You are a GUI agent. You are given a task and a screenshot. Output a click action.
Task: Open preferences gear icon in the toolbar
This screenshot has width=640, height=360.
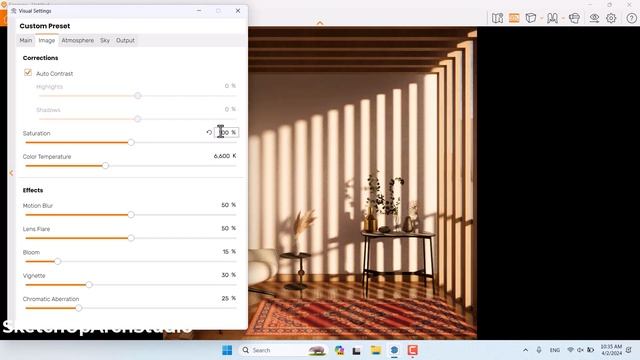click(611, 18)
